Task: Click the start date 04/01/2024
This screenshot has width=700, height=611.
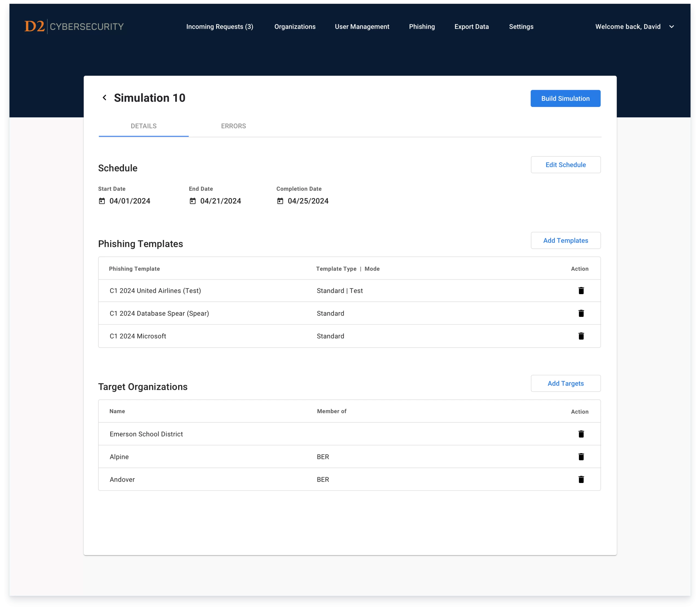Action: coord(130,201)
